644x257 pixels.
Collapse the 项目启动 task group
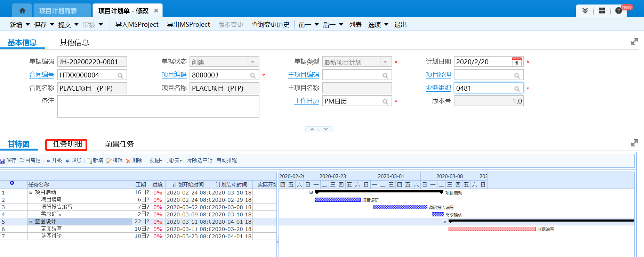[31, 192]
